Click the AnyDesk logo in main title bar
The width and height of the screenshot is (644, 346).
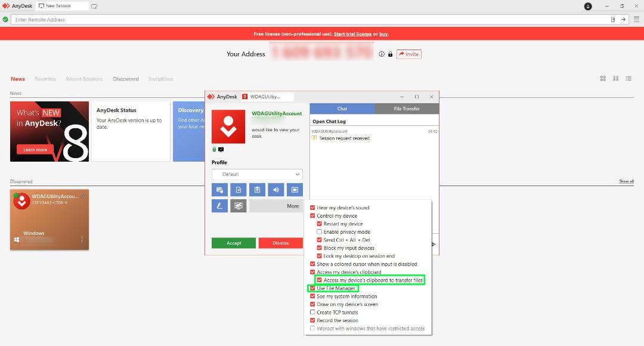coord(6,6)
